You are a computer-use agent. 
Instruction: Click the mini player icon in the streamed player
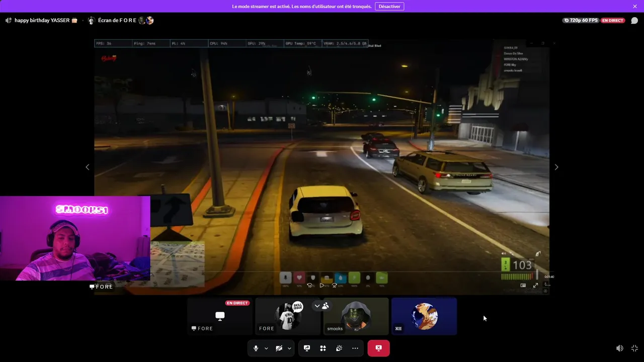(x=523, y=285)
